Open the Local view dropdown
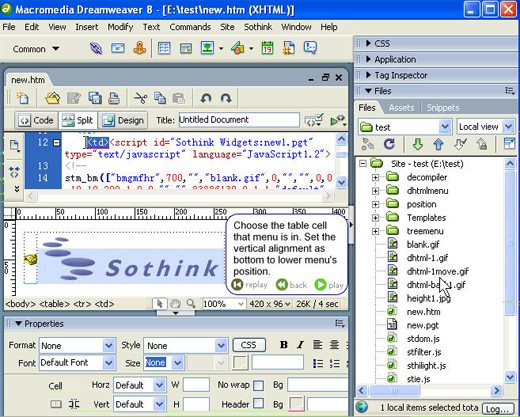Viewport: 520px width, 417px height. pos(508,127)
